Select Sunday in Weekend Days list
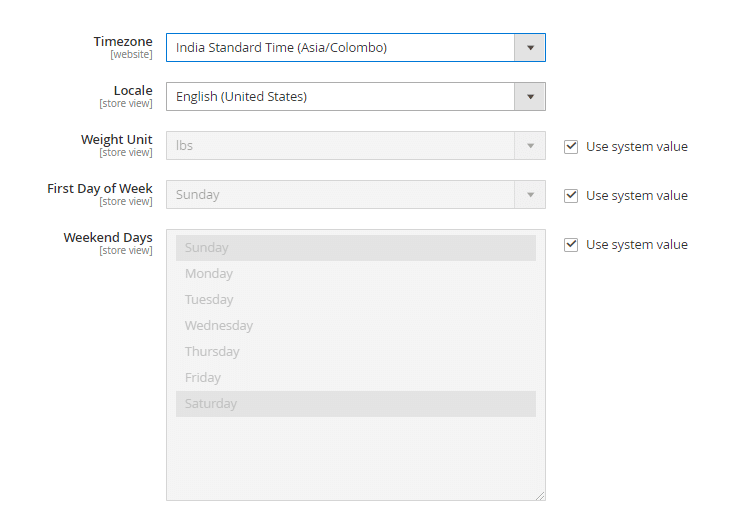Viewport: 733px width, 516px height. click(356, 248)
